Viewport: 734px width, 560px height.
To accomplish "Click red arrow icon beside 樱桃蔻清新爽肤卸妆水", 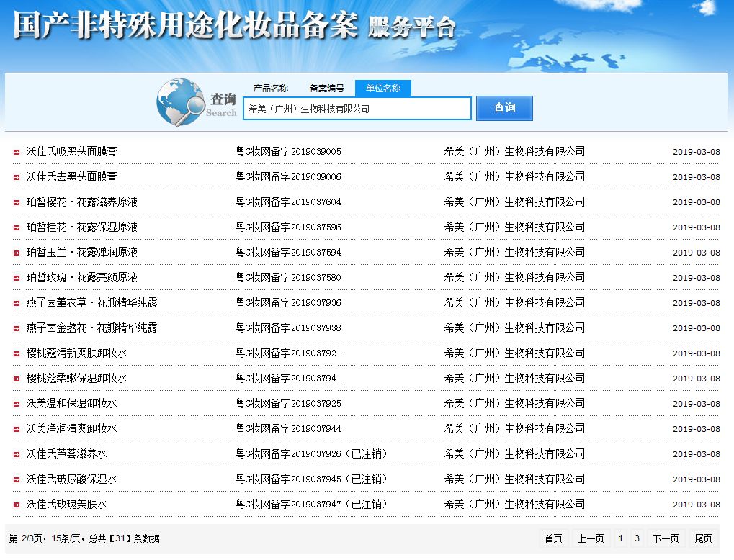I will tap(17, 353).
